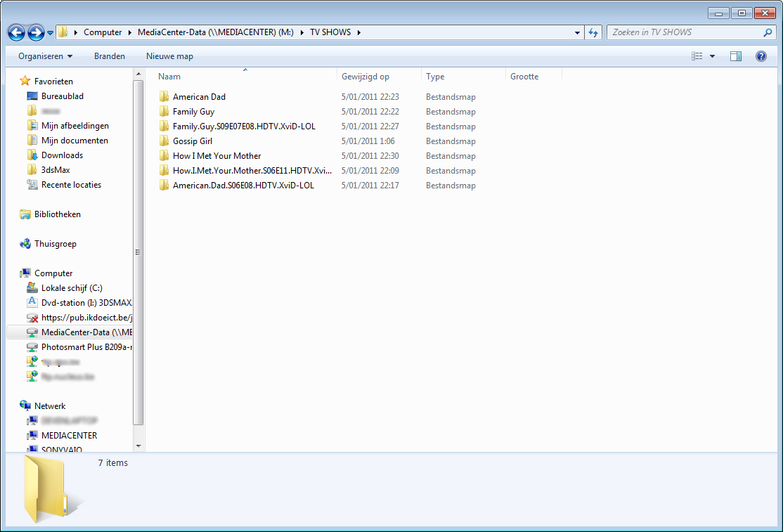Expand the arrow after TV SHOWS breadcrumb

coord(359,32)
